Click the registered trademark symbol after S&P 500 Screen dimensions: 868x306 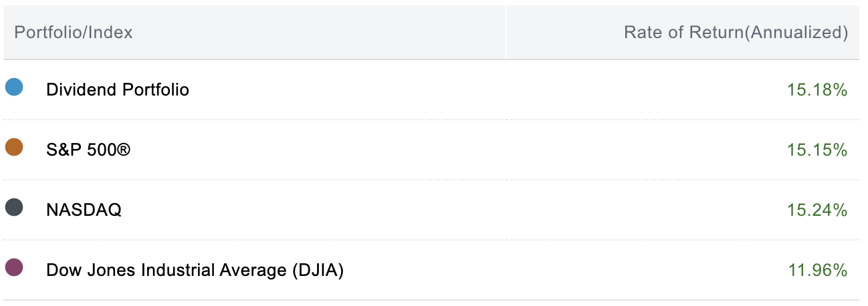(x=124, y=150)
